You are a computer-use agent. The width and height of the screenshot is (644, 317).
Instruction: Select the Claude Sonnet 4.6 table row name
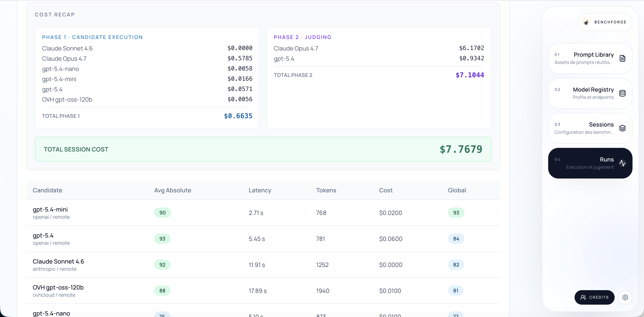(x=58, y=261)
